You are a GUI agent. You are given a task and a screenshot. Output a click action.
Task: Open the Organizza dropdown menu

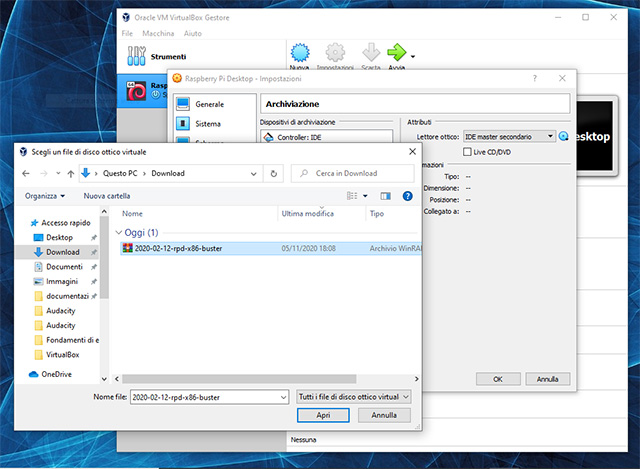point(45,196)
